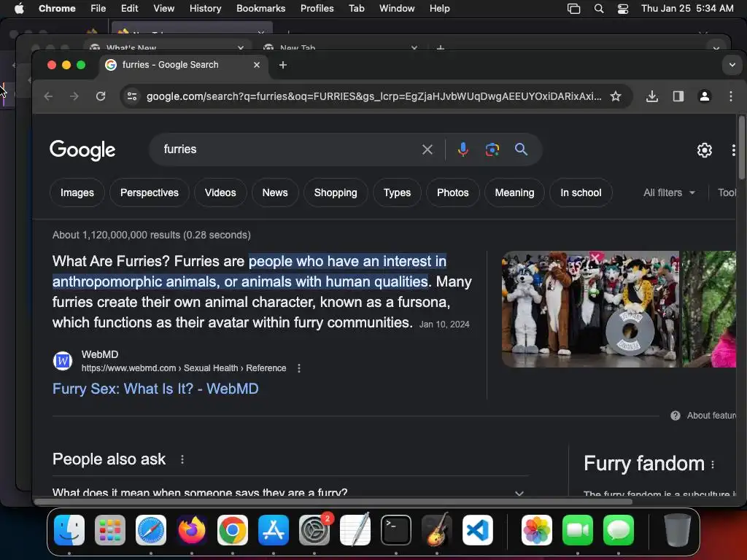The height and width of the screenshot is (560, 747).
Task: Open Terminal from the Dock
Action: [x=396, y=530]
